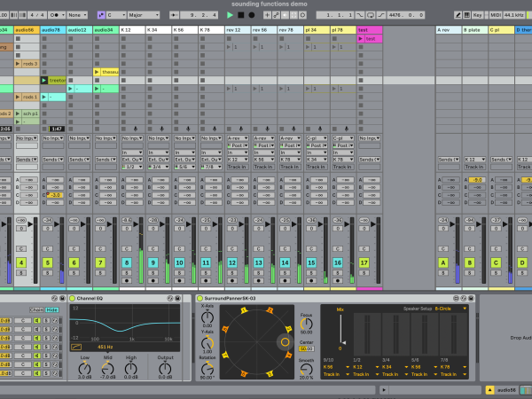Image resolution: width=532 pixels, height=399 pixels.
Task: Launch the treetor clip
Action: (44, 81)
